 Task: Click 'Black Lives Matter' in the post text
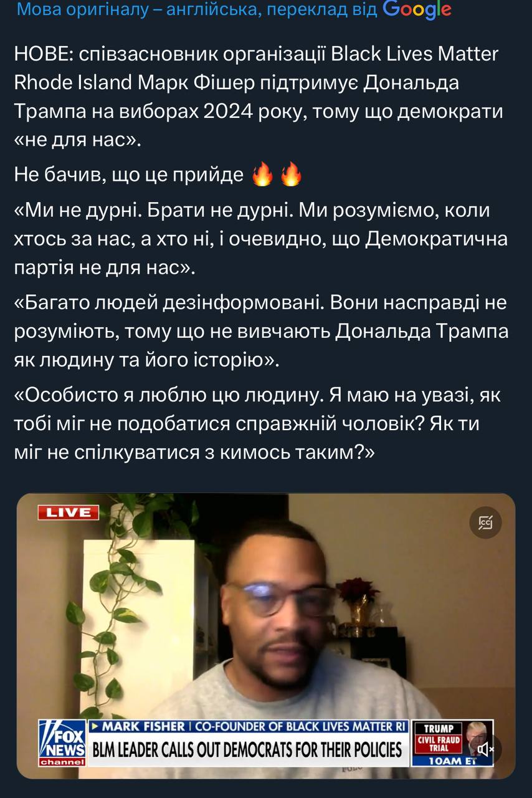coord(414,54)
